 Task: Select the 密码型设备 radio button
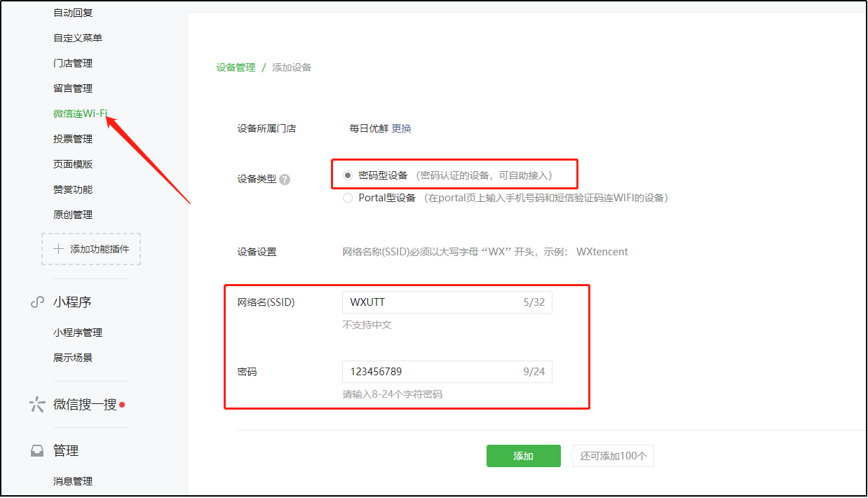(348, 175)
